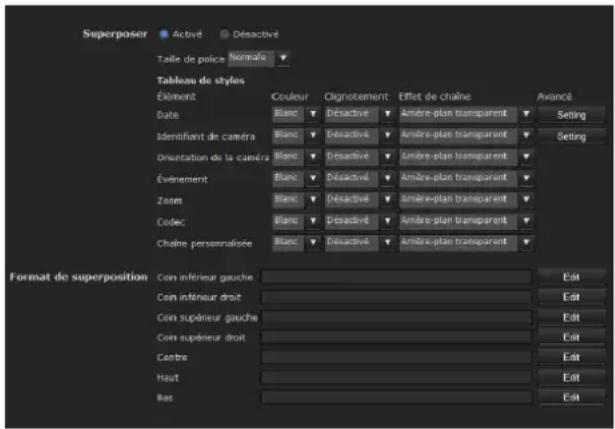Open the Clignotement dropdown for Date

[360, 114]
